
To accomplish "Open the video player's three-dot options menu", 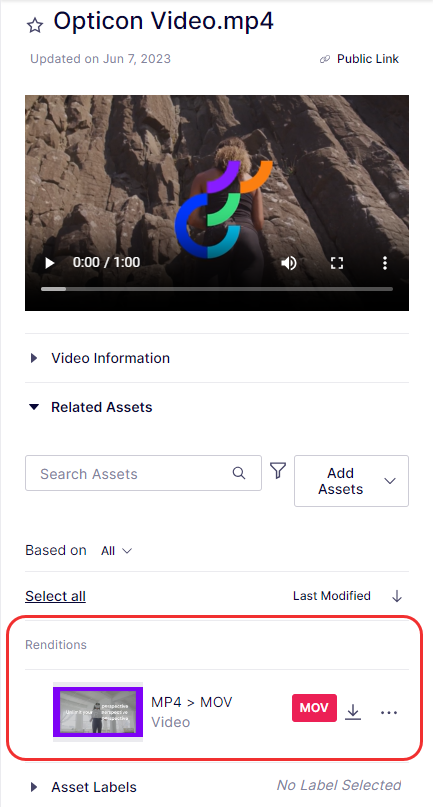I will tap(385, 263).
